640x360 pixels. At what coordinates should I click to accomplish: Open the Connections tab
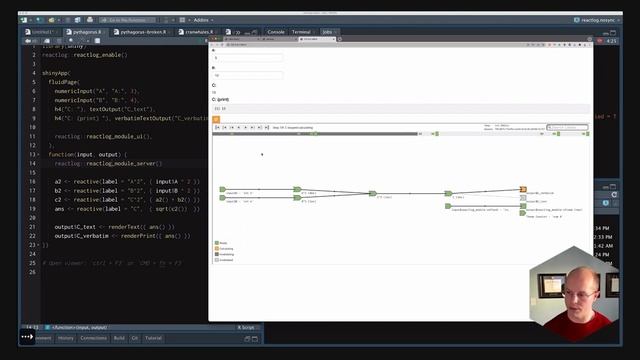point(93,338)
